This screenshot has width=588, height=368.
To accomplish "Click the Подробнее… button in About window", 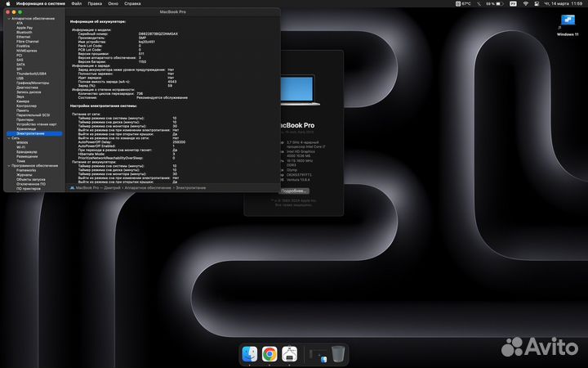I will pyautogui.click(x=294, y=191).
